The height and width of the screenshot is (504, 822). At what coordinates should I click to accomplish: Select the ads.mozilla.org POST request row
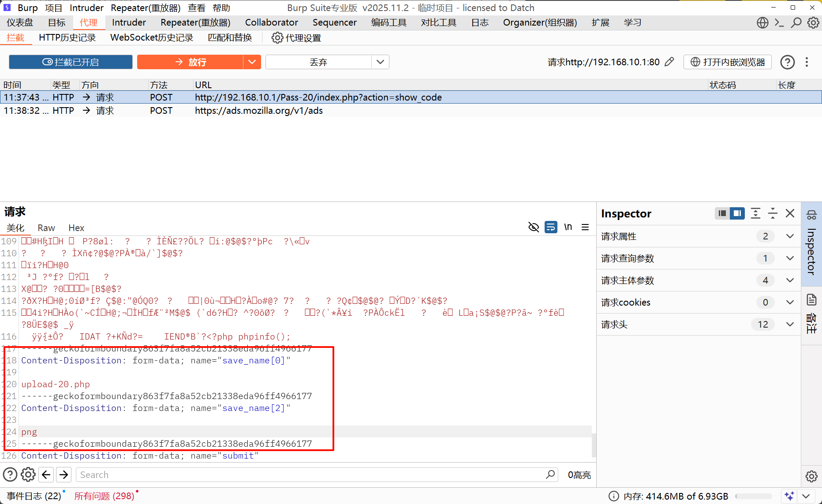click(x=411, y=111)
